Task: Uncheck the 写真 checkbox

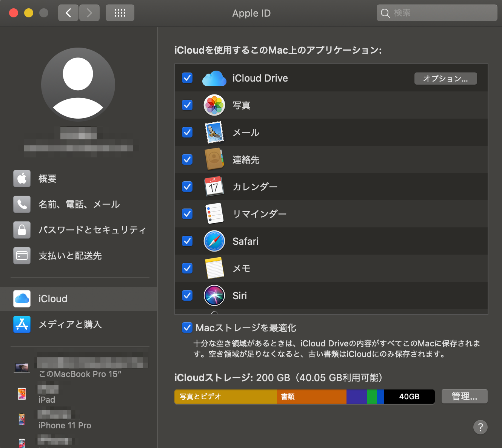Action: (187, 105)
